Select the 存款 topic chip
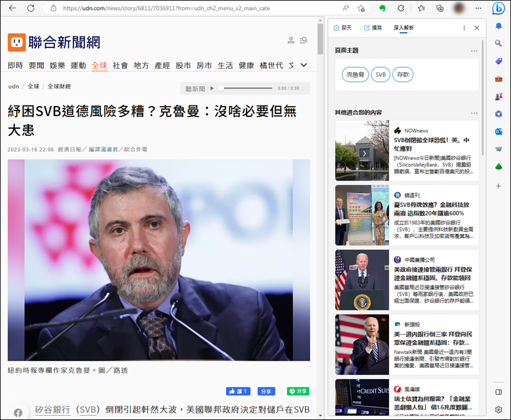Viewport: 511px width, 420px height. pyautogui.click(x=403, y=75)
